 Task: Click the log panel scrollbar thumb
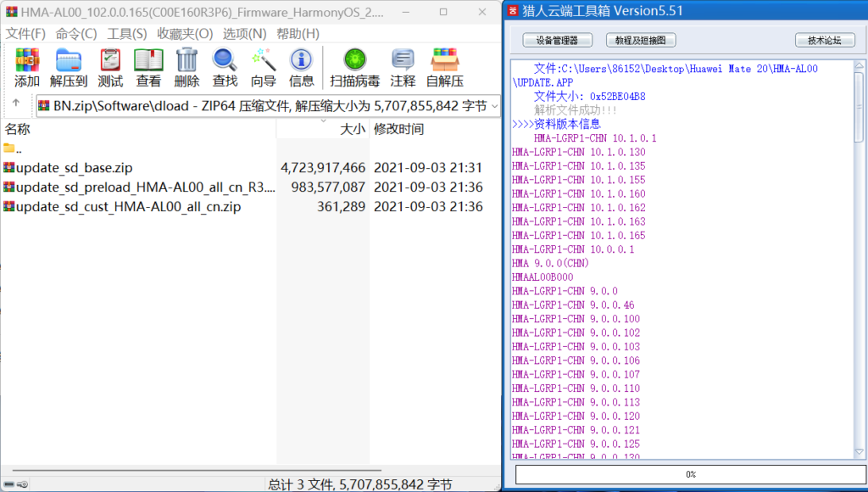[860, 106]
